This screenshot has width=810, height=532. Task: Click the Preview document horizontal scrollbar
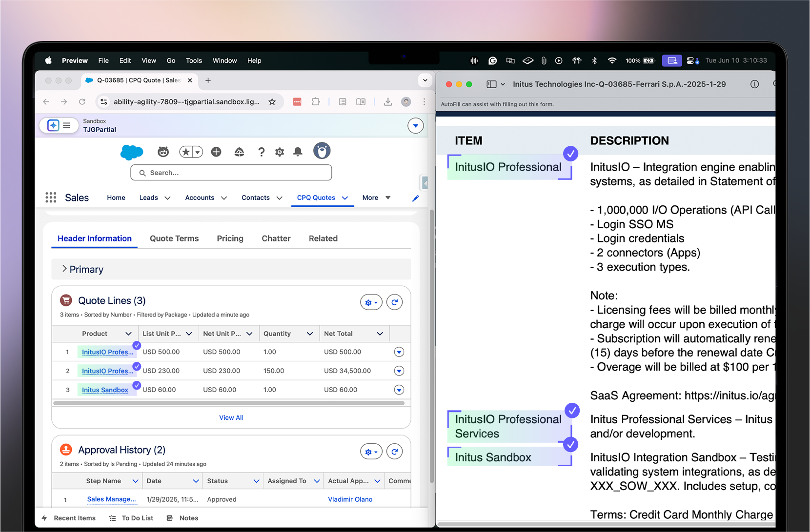[x=606, y=524]
